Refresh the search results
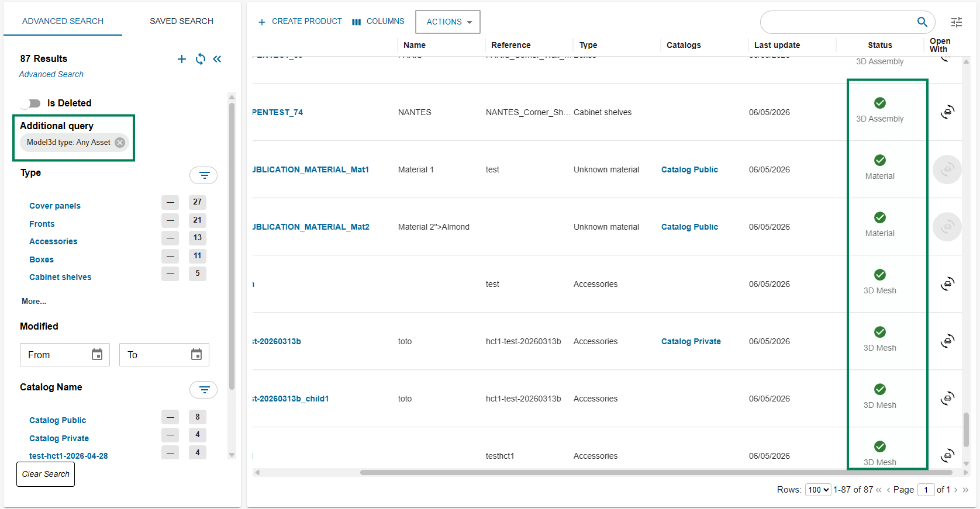This screenshot has height=509, width=980. [x=201, y=59]
